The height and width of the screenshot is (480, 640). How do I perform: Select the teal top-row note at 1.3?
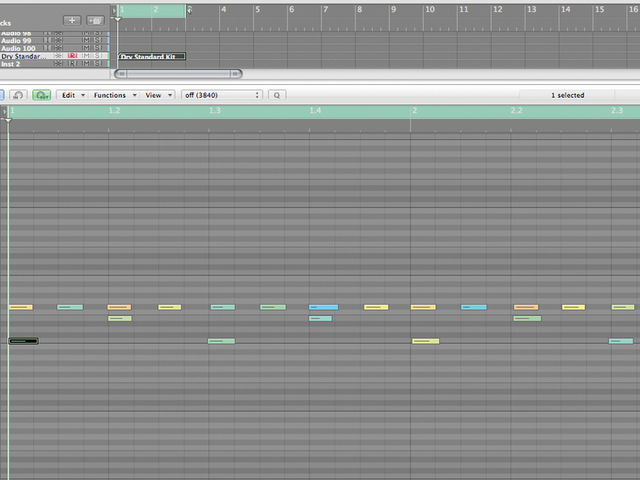(x=223, y=307)
